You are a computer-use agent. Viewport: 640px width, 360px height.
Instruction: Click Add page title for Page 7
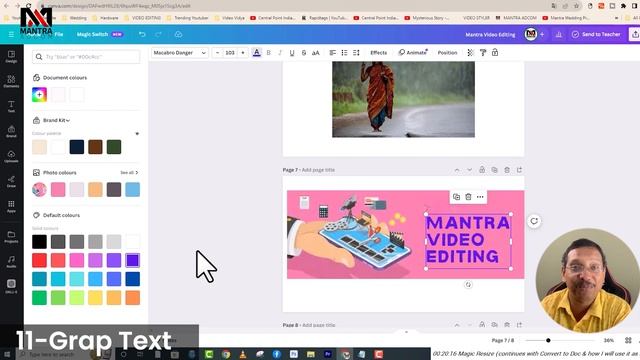point(318,170)
